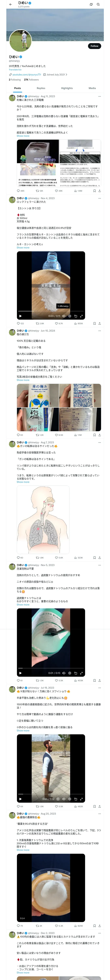110x980 pixels.
Task: Open search from the profile header
Action: point(98,5)
